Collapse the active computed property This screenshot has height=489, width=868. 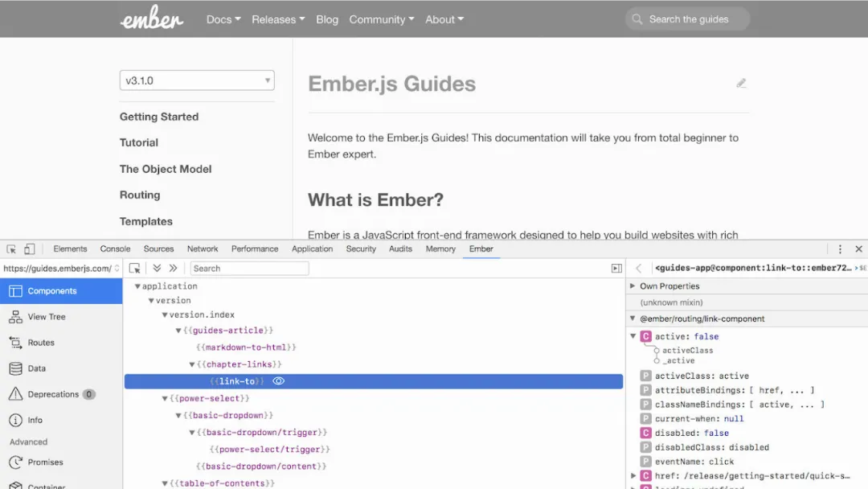pos(633,336)
